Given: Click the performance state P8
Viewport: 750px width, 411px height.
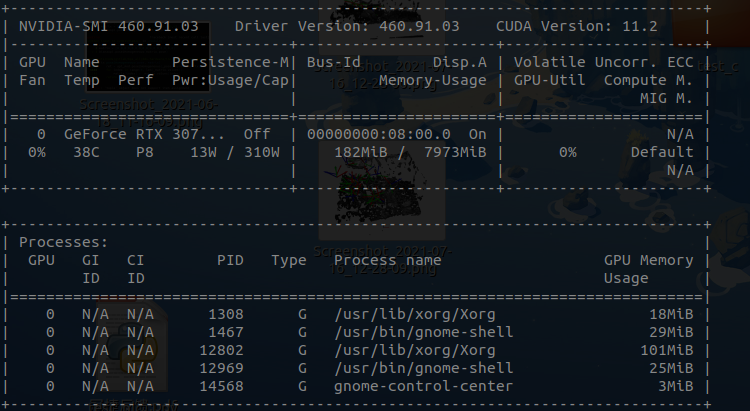Looking at the screenshot, I should pyautogui.click(x=144, y=153).
